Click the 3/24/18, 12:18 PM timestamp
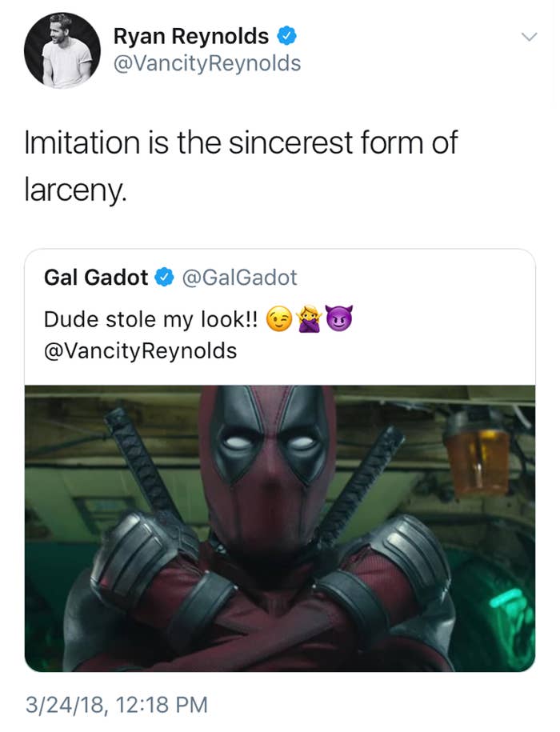560x732 pixels. point(116,704)
